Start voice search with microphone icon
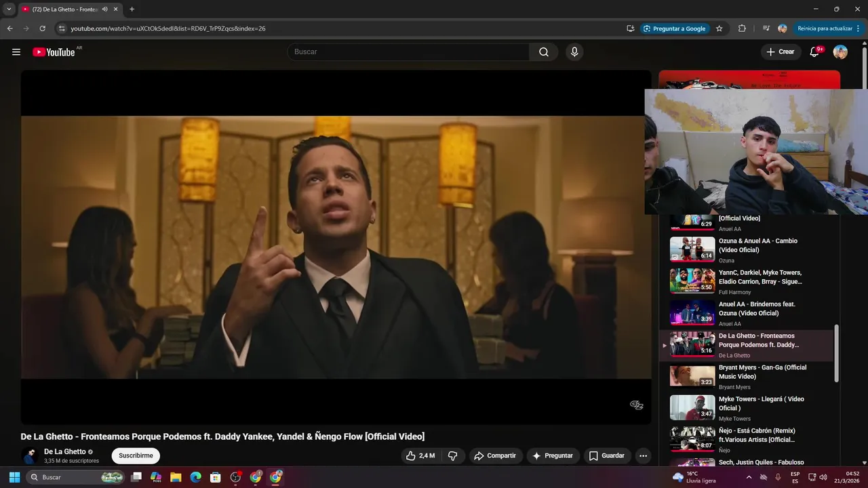 coord(574,52)
